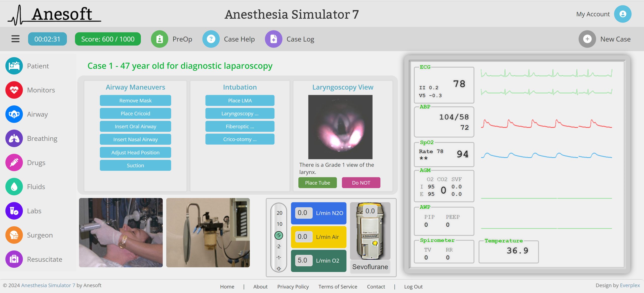Apply Place Cricoid pressure button
The width and height of the screenshot is (644, 293).
click(x=135, y=113)
